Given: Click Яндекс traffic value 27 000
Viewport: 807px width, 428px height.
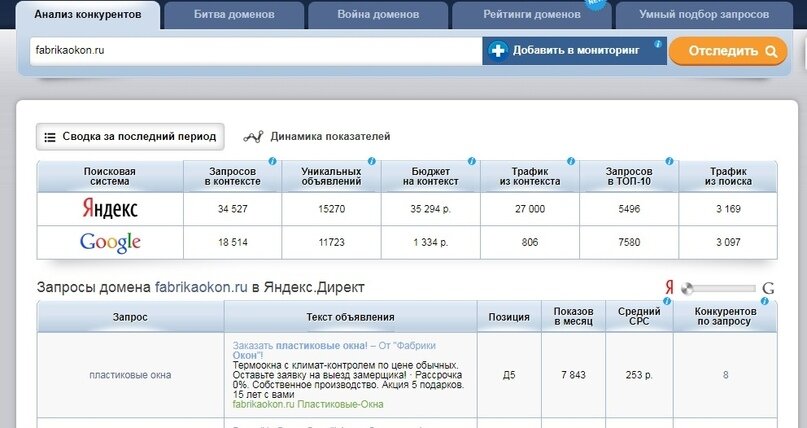Looking at the screenshot, I should (530, 209).
